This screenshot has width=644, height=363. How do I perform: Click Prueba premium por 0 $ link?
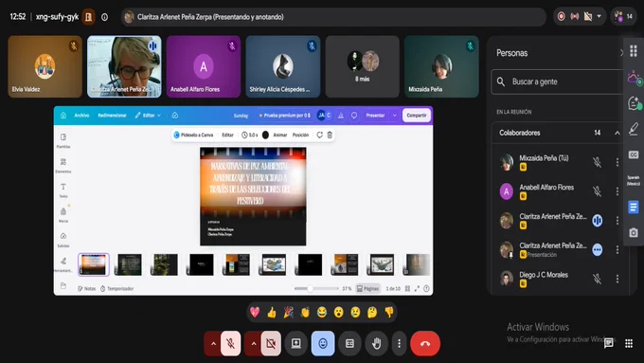[284, 116]
